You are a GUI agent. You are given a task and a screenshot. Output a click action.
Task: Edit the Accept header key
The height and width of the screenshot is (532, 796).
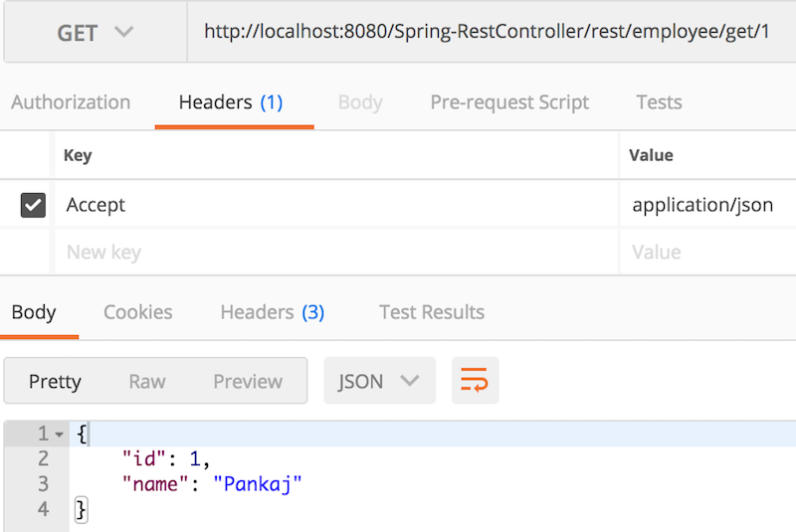336,205
